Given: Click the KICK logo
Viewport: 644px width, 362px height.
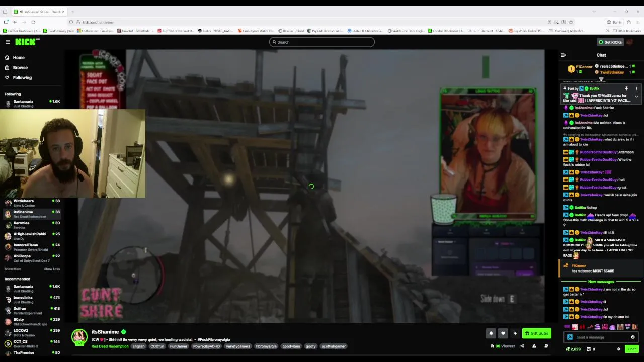Looking at the screenshot, I should (x=27, y=42).
